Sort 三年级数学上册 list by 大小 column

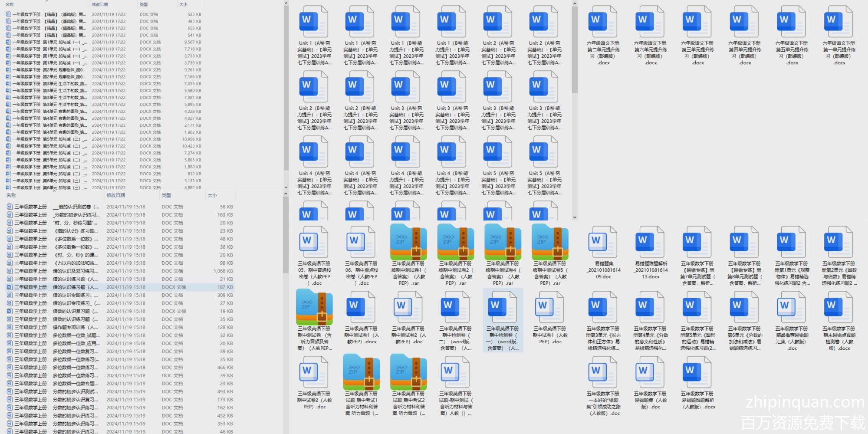(212, 195)
